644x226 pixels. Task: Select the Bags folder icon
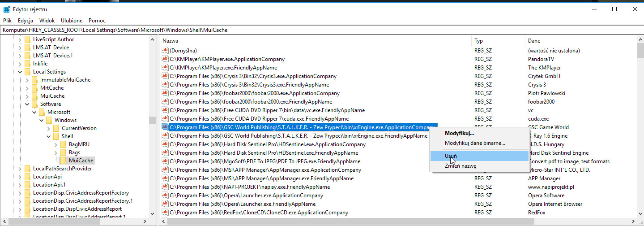pos(63,152)
